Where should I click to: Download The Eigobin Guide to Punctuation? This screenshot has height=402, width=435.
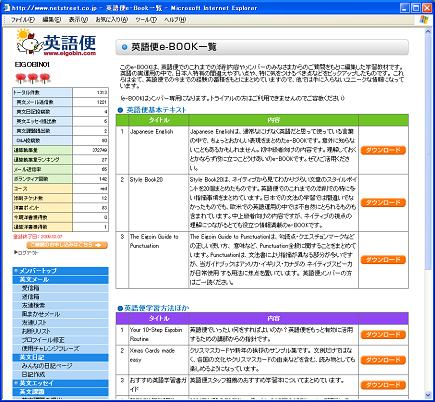click(x=383, y=259)
